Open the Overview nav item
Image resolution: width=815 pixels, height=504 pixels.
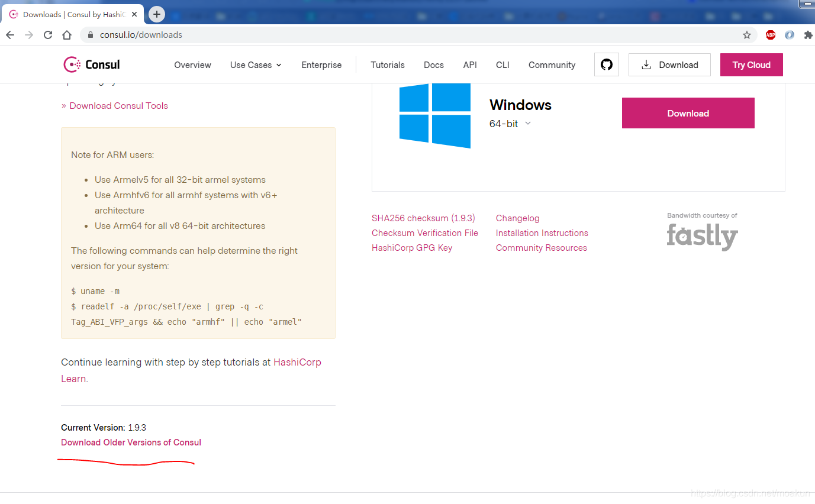coord(192,65)
